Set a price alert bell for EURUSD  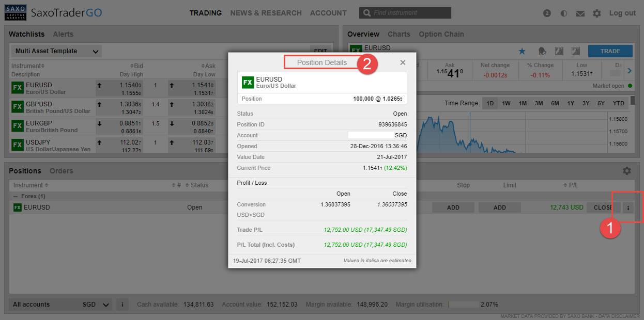click(542, 51)
